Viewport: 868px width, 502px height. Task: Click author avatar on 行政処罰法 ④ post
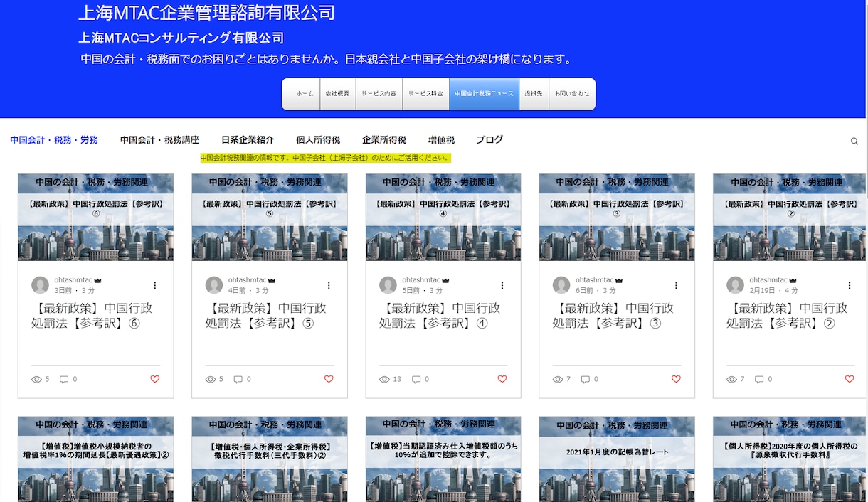388,285
